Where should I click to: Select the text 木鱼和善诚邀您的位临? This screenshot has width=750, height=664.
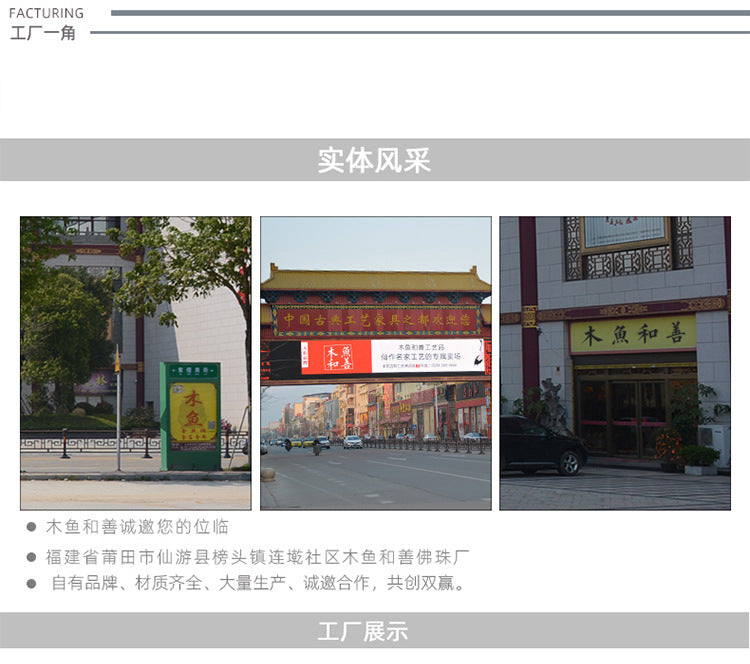pyautogui.click(x=137, y=527)
